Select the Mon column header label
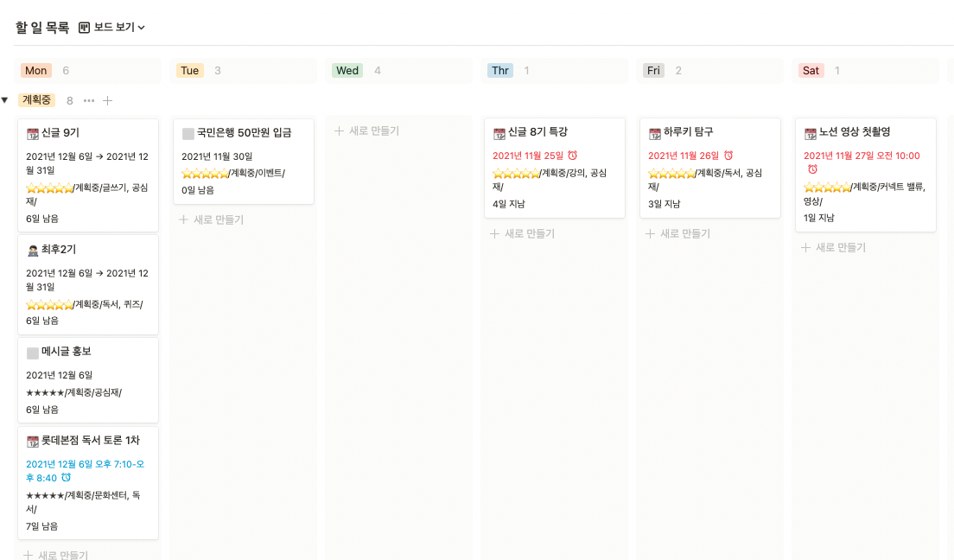Screen dimensions: 954x560 click(35, 70)
